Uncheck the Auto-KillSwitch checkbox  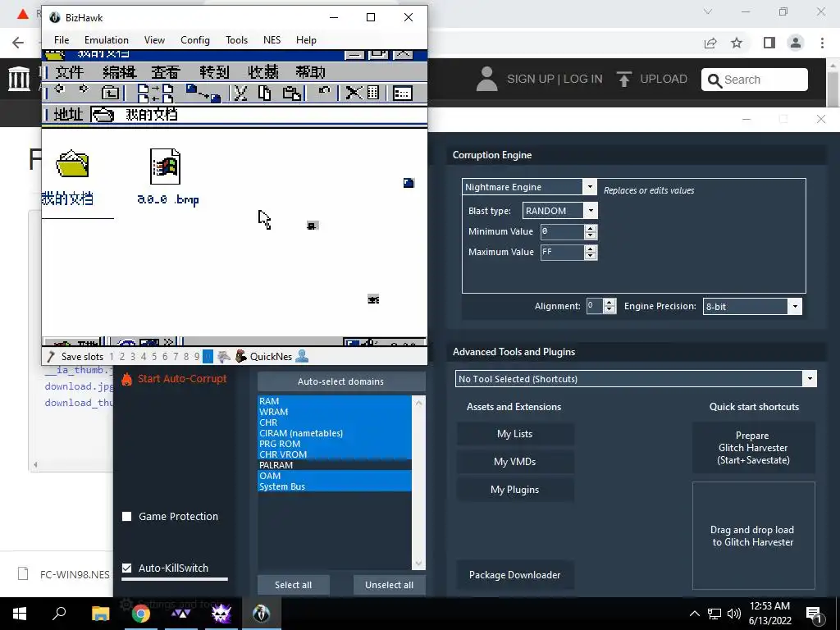[127, 568]
